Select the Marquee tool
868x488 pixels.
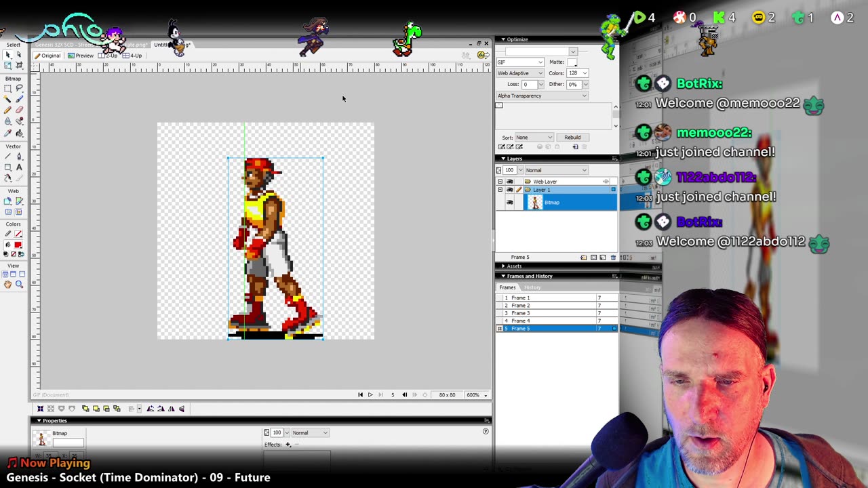7,88
